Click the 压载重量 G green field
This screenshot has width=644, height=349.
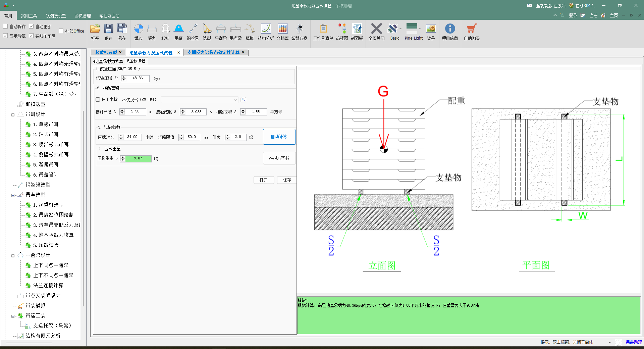pyautogui.click(x=138, y=158)
